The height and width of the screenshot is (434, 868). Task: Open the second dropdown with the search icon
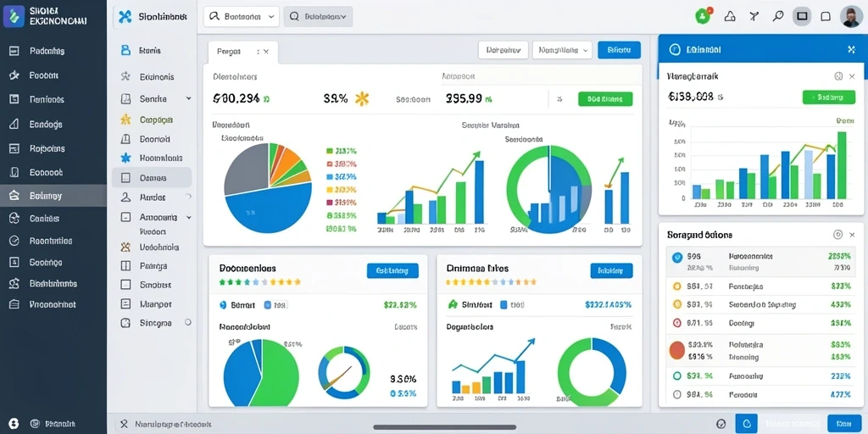pos(318,17)
